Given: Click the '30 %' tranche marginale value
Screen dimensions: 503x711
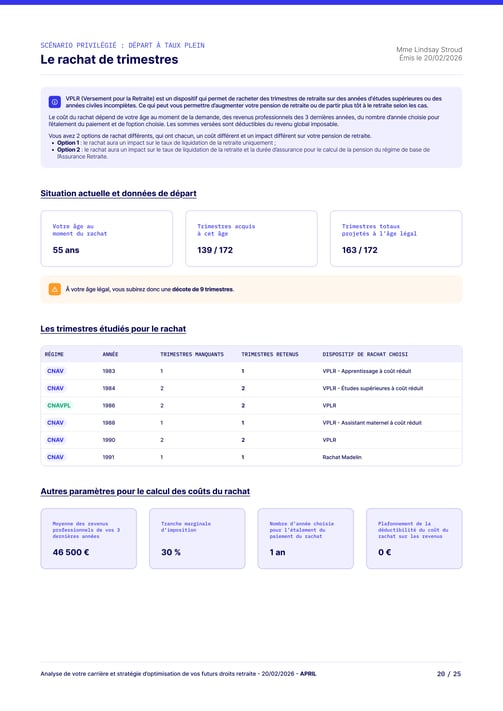Looking at the screenshot, I should [x=171, y=552].
